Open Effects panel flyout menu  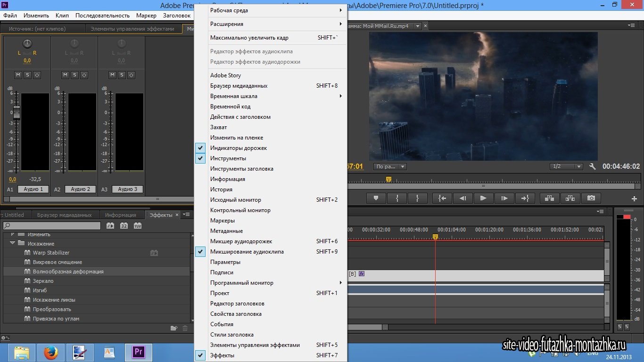[x=186, y=215]
